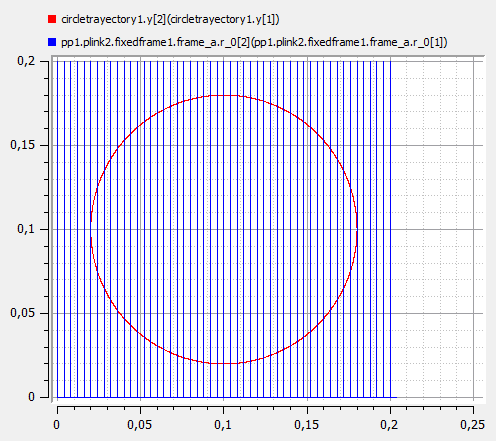The image size is (496, 441).
Task: Click the 0,2 label on the horizontal axis
Action: pos(389,425)
